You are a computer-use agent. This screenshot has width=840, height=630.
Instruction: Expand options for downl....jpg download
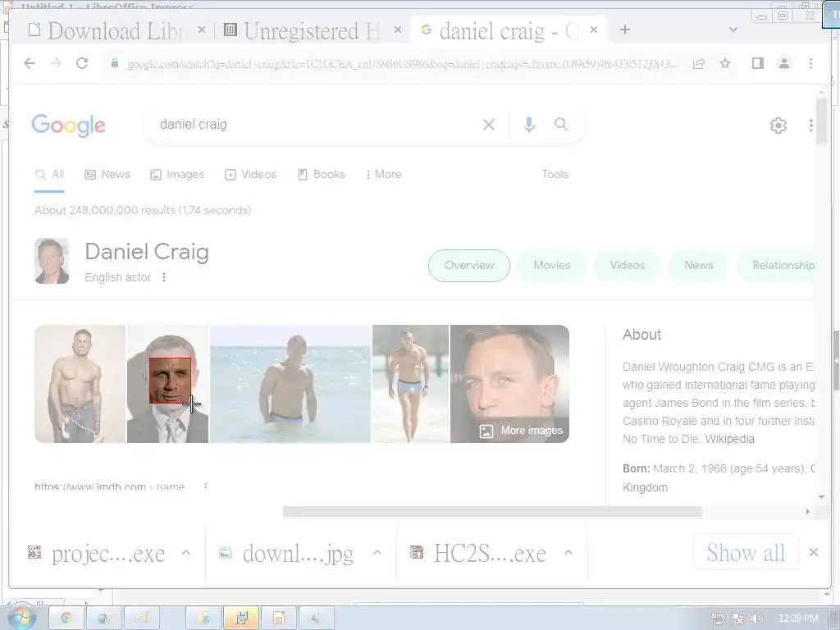point(377,553)
